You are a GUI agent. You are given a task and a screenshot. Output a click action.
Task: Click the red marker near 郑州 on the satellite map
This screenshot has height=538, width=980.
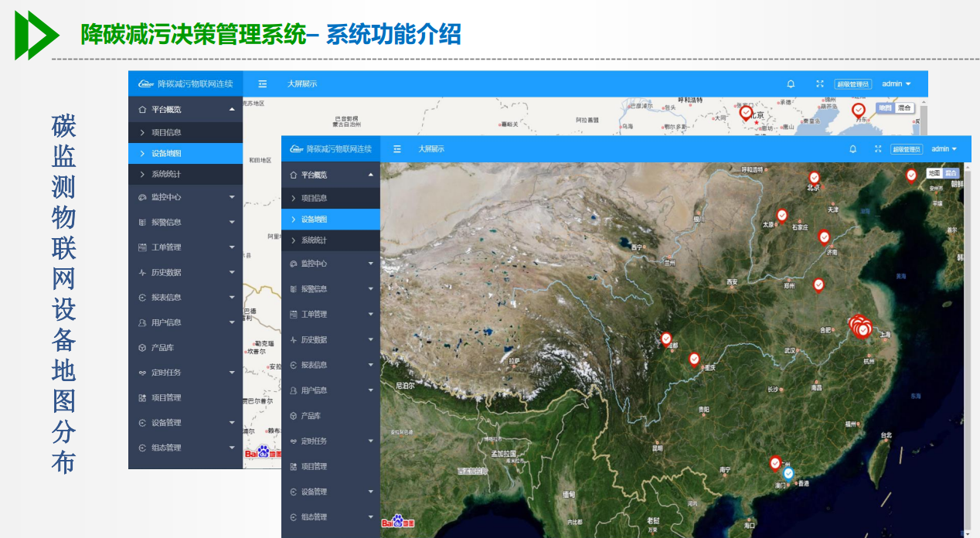[x=818, y=285]
